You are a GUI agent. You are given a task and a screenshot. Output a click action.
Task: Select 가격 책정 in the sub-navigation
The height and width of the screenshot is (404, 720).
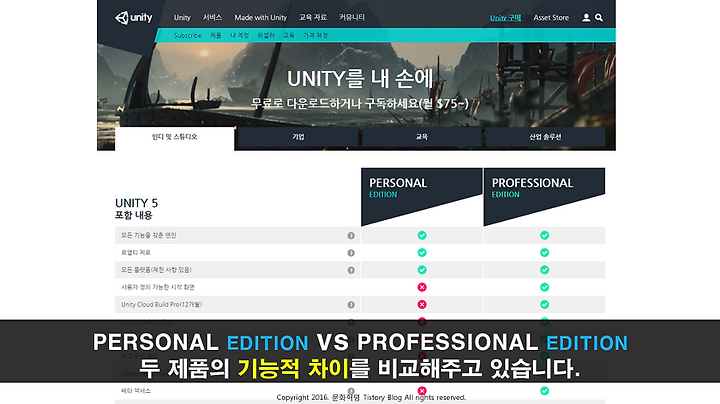pos(315,35)
